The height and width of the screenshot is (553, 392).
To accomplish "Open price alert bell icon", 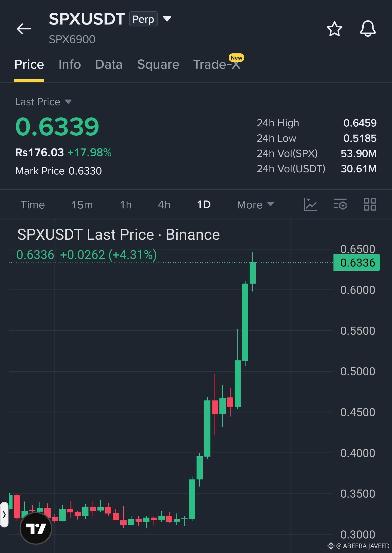I will tap(368, 29).
